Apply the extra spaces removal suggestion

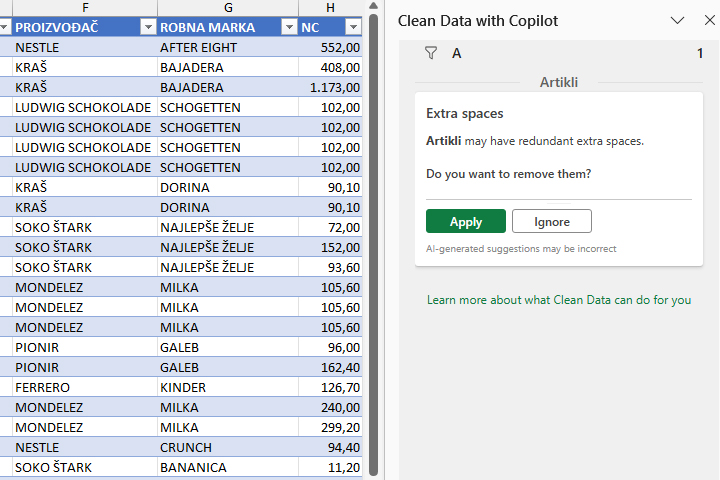point(466,221)
